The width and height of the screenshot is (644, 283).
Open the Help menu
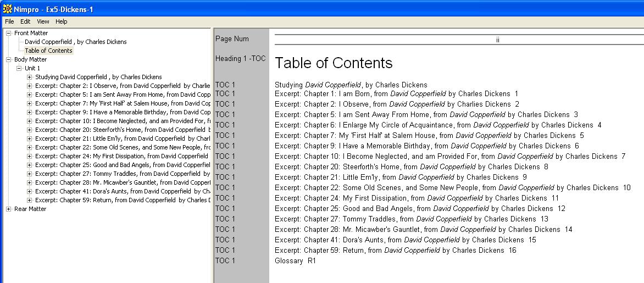pyautogui.click(x=62, y=21)
